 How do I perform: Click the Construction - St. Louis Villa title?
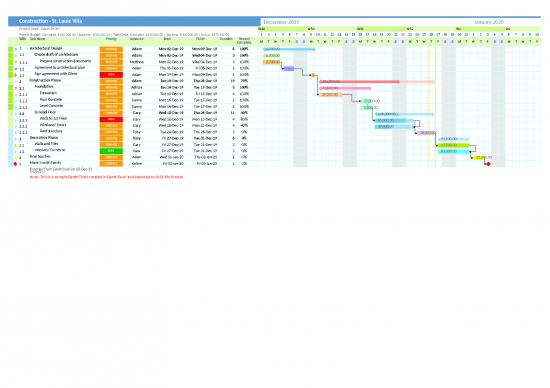[51, 21]
